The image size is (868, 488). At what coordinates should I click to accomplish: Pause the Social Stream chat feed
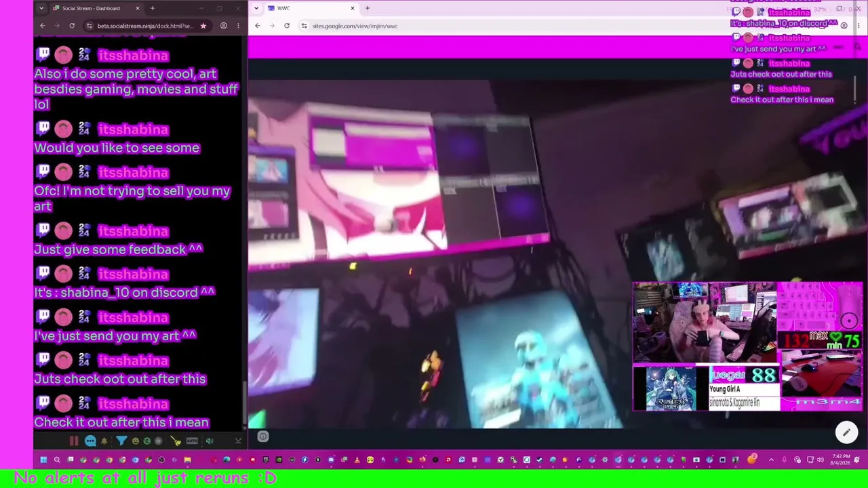tap(74, 441)
